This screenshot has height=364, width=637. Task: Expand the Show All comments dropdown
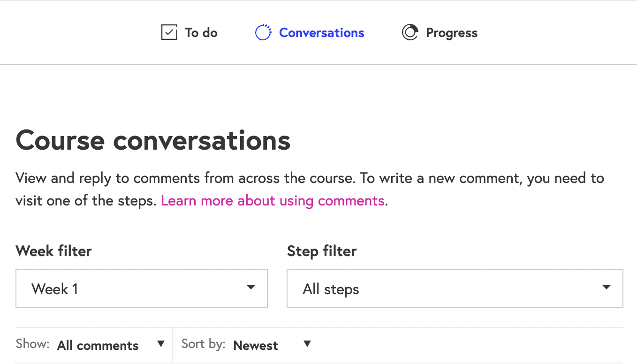(x=98, y=346)
